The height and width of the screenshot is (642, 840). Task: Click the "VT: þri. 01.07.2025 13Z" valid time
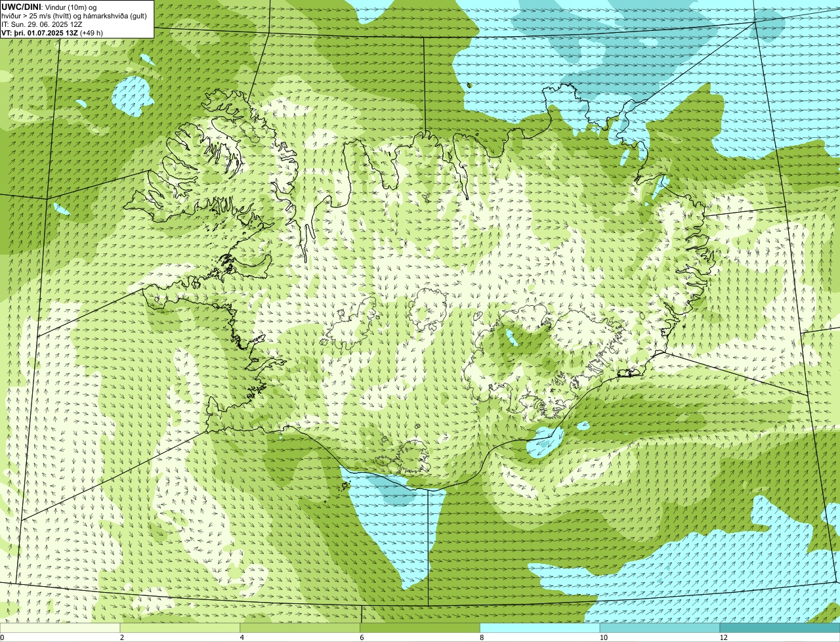(40, 33)
